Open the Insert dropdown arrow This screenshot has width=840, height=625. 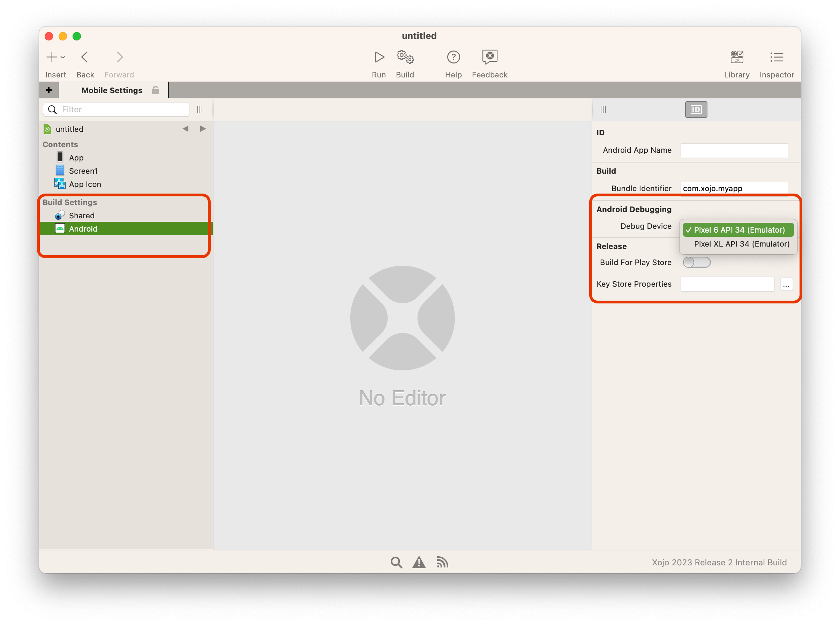63,58
